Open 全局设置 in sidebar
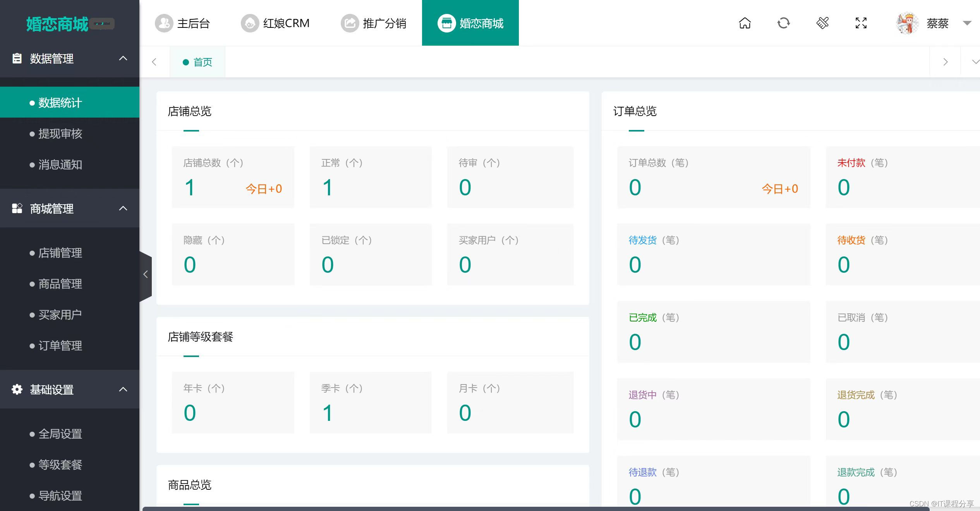Viewport: 980px width, 511px height. (x=70, y=434)
